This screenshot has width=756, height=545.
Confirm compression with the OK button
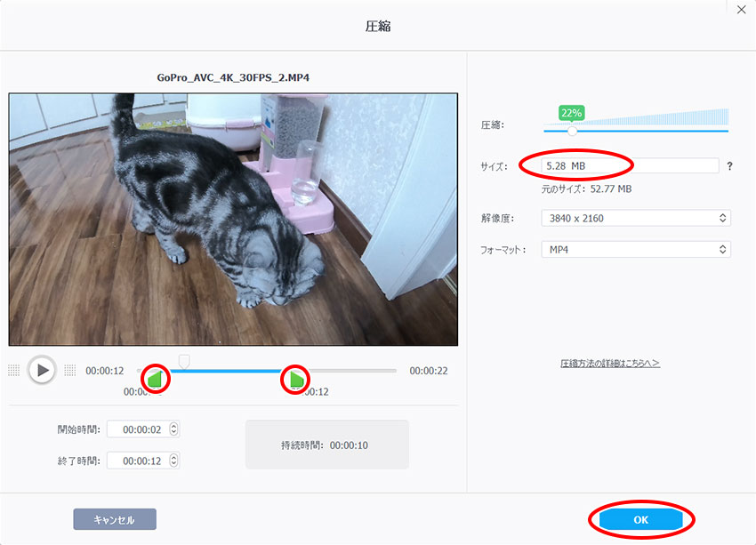[639, 519]
